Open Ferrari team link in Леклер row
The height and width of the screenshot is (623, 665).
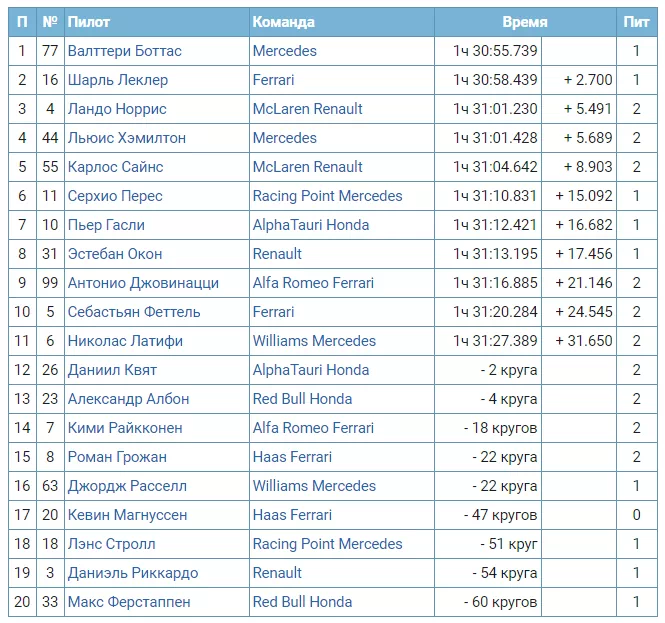point(274,80)
